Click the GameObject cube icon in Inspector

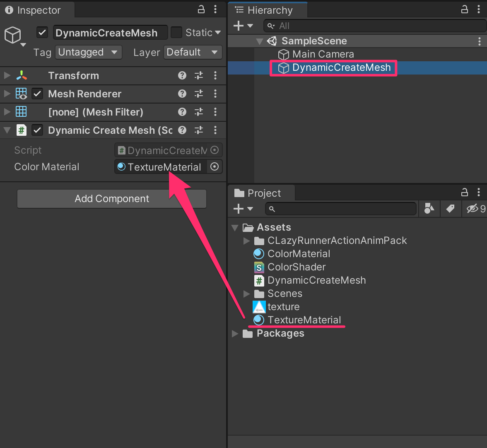(12, 35)
